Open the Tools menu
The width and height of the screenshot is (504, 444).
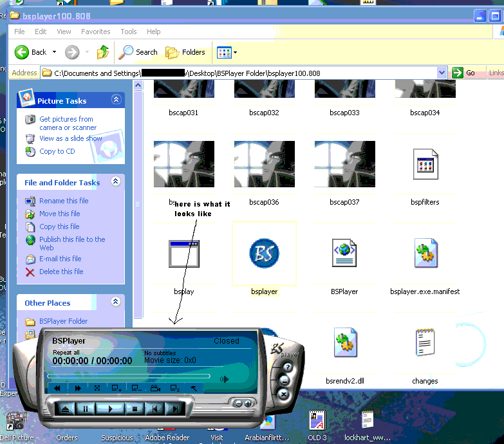[x=129, y=32]
